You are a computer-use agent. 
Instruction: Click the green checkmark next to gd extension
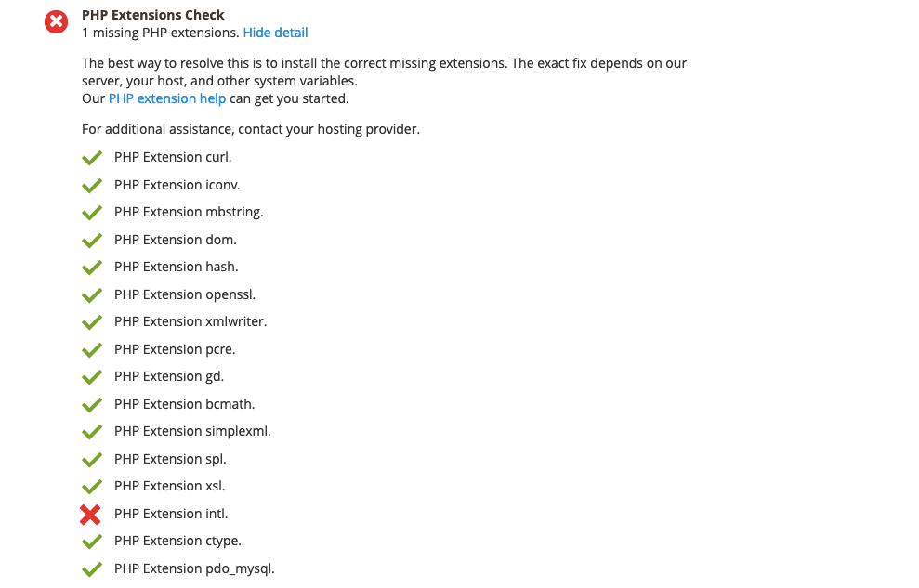coord(92,377)
